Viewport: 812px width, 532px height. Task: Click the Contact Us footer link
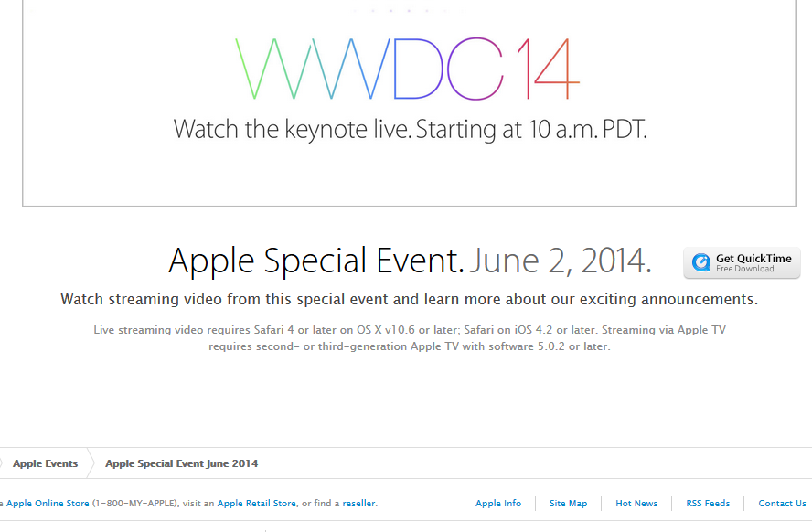point(782,503)
